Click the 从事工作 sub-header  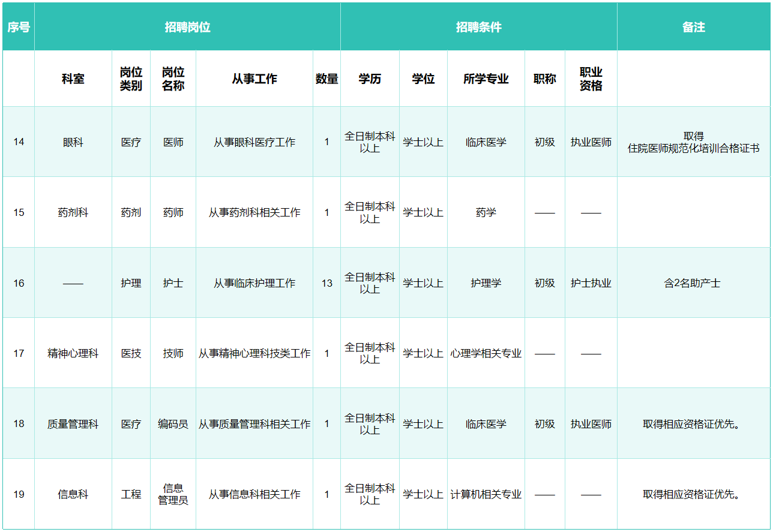pyautogui.click(x=254, y=79)
